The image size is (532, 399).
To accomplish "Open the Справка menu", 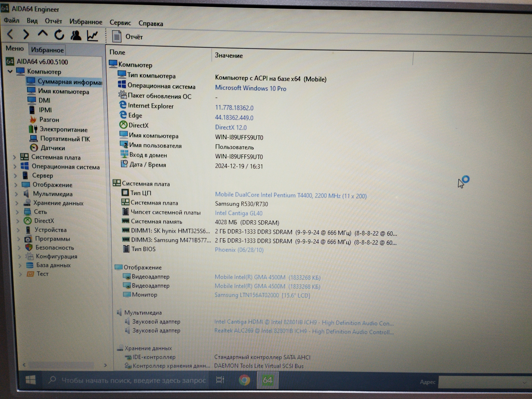I will coord(151,23).
